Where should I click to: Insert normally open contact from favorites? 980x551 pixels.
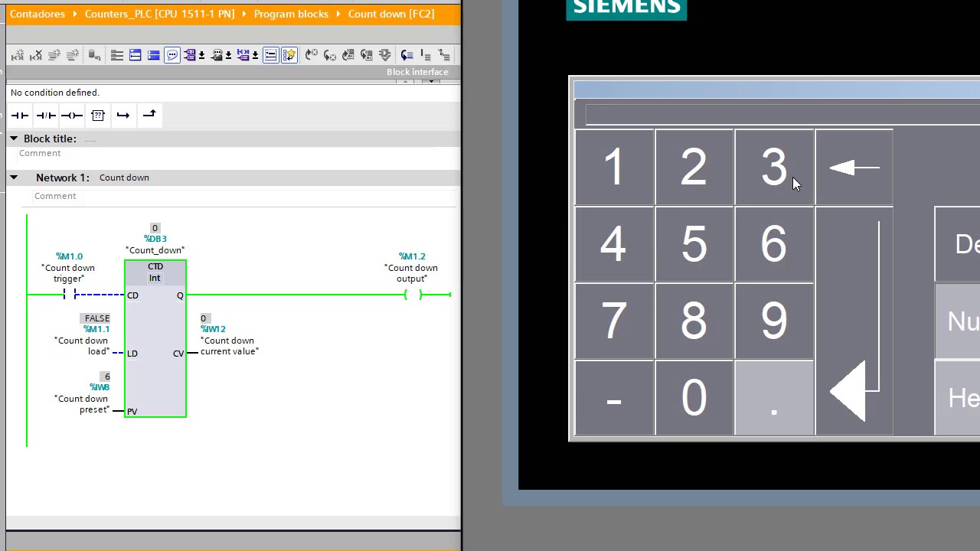tap(20, 116)
